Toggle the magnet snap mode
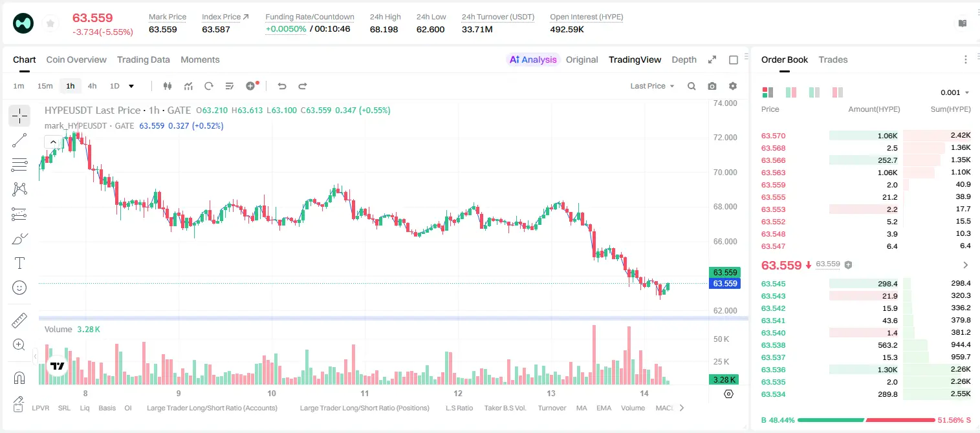Image resolution: width=980 pixels, height=433 pixels. click(19, 378)
